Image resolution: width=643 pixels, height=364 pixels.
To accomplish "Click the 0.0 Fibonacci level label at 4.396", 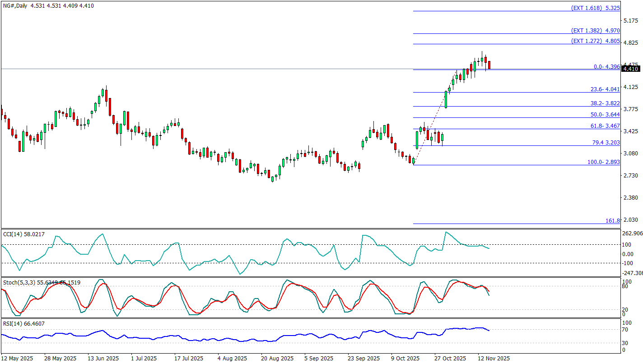I will pos(606,66).
